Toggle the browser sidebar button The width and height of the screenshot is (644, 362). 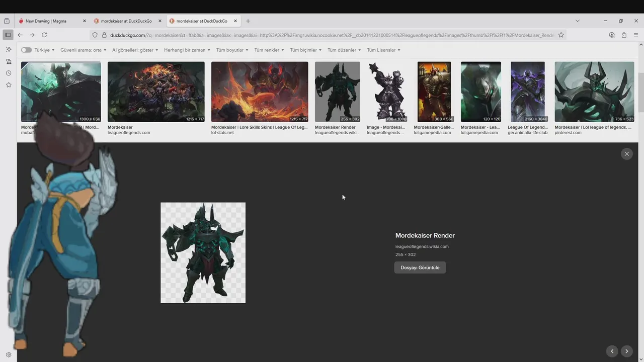click(x=8, y=35)
